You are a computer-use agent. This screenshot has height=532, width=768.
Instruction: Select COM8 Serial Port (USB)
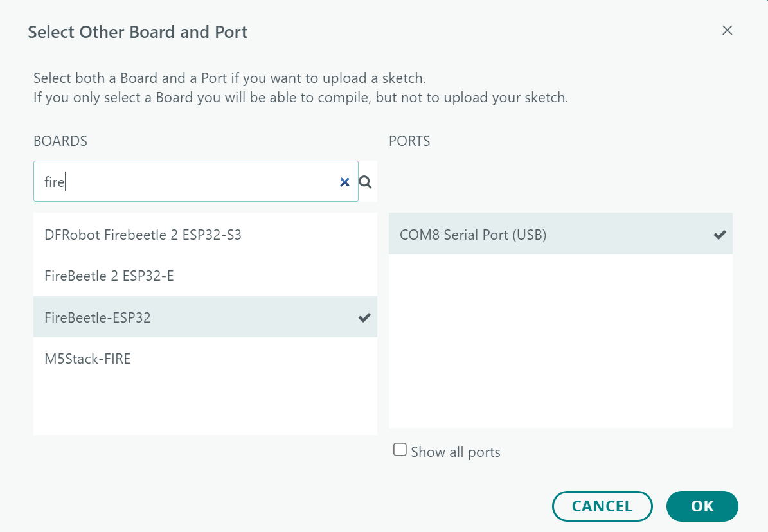(x=473, y=235)
